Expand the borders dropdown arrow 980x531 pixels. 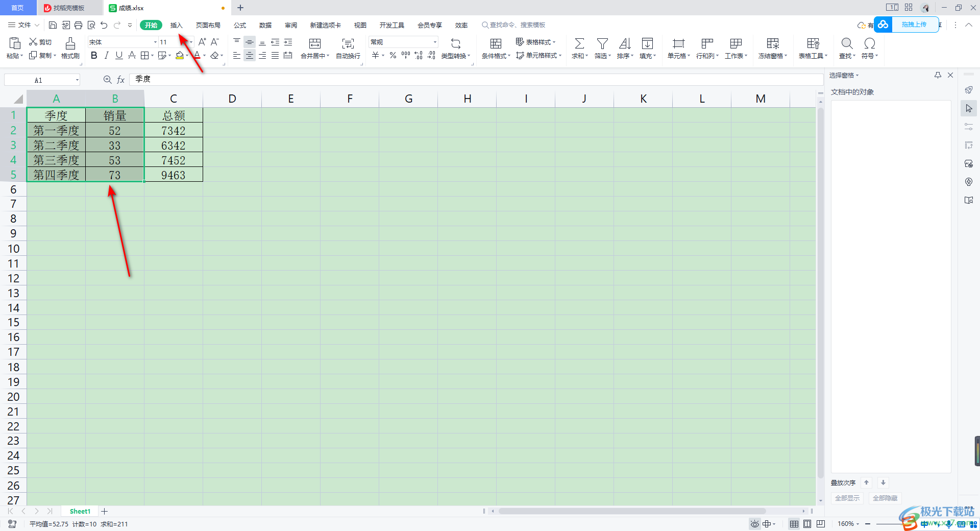click(x=152, y=55)
